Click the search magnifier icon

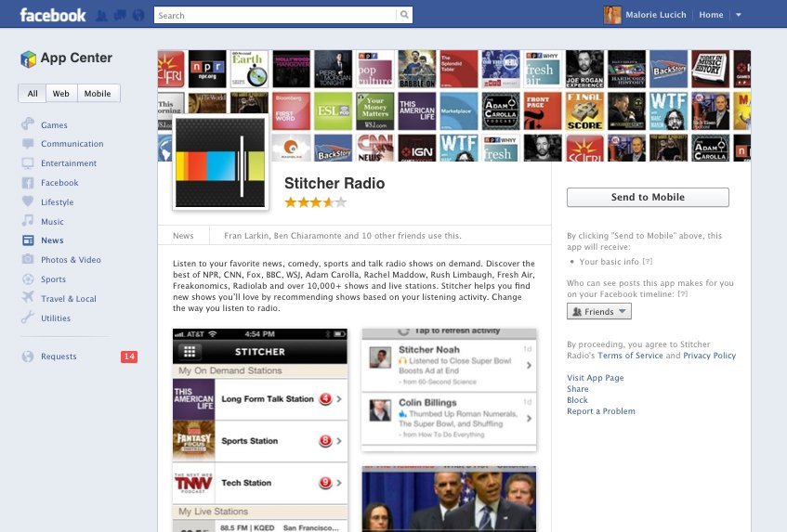click(403, 15)
